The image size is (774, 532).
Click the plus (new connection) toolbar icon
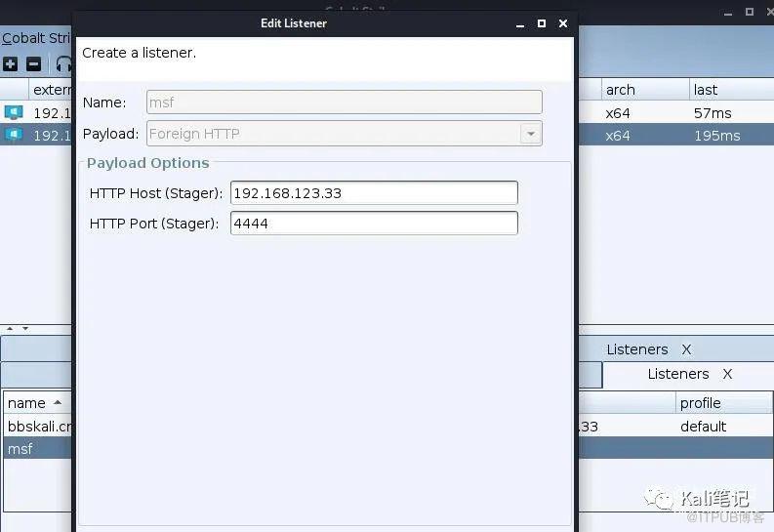pos(11,63)
